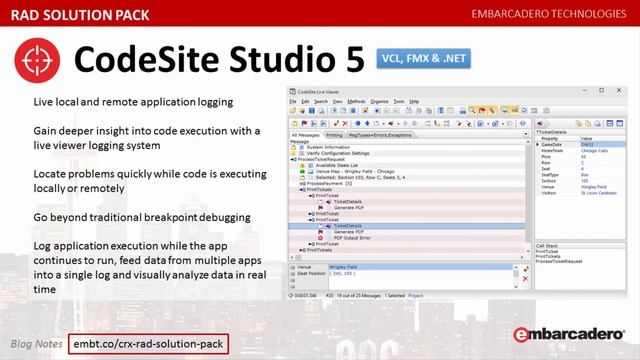Screen dimensions: 640x360
Task: Click the red X icon beside watch pane
Action: coord(525,278)
